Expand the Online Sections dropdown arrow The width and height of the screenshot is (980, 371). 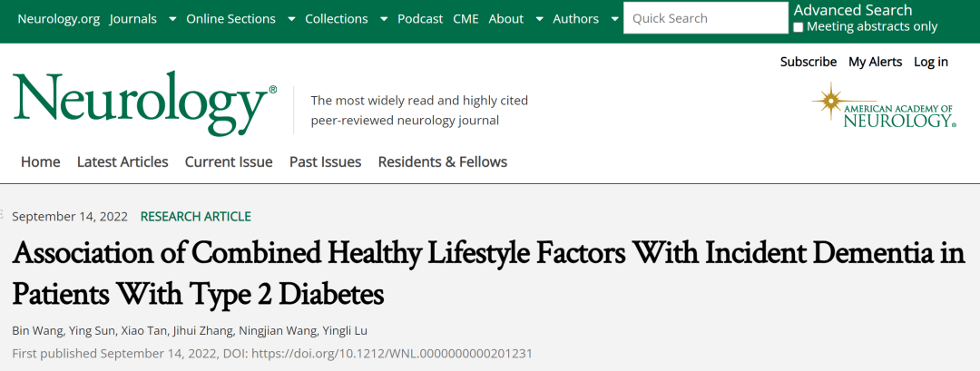[x=291, y=19]
